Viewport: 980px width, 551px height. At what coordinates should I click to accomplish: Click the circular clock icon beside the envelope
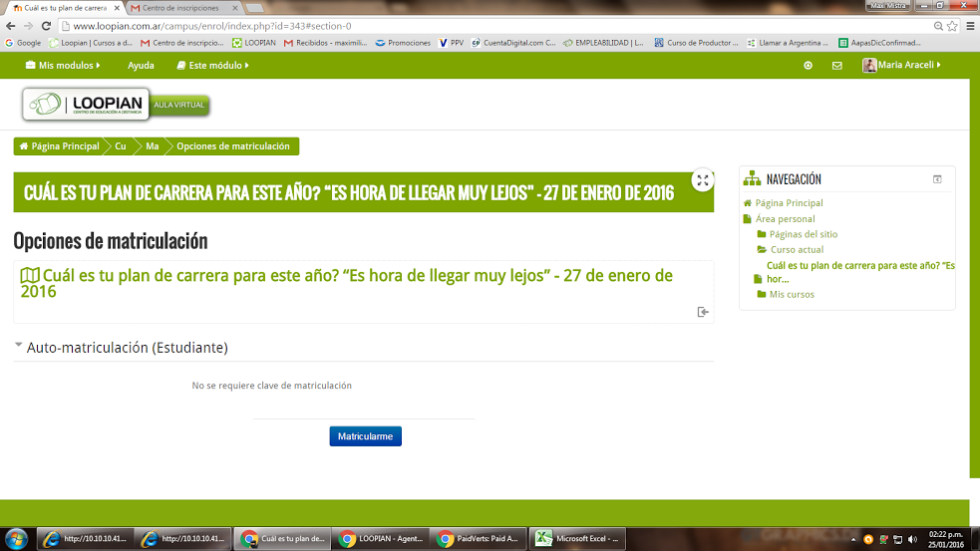pos(808,66)
